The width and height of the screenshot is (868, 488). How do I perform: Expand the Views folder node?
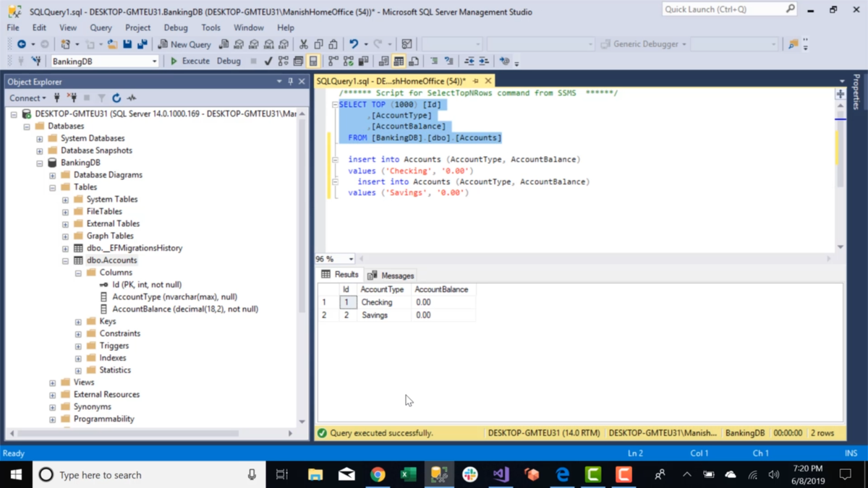(52, 382)
